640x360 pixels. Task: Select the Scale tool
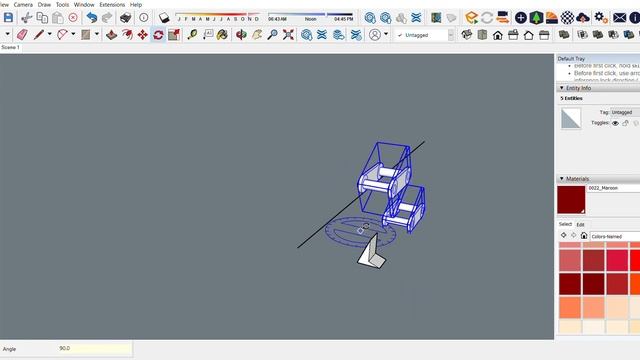[174, 35]
